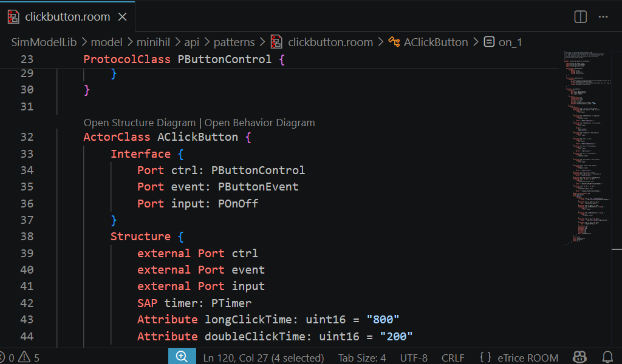This screenshot has height=364, width=622.
Task: Click Open Behavior Diagram code lens
Action: point(259,123)
